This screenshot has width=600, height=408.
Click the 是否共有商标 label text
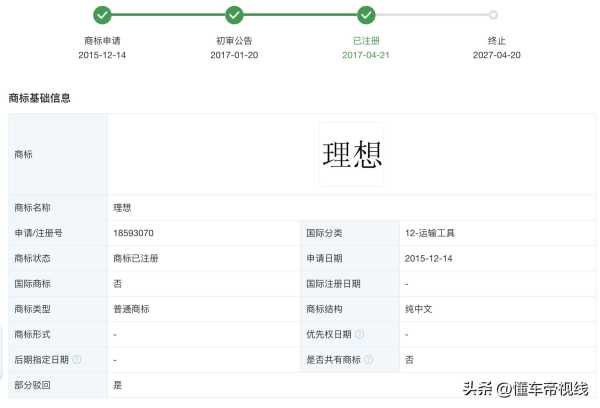point(333,359)
